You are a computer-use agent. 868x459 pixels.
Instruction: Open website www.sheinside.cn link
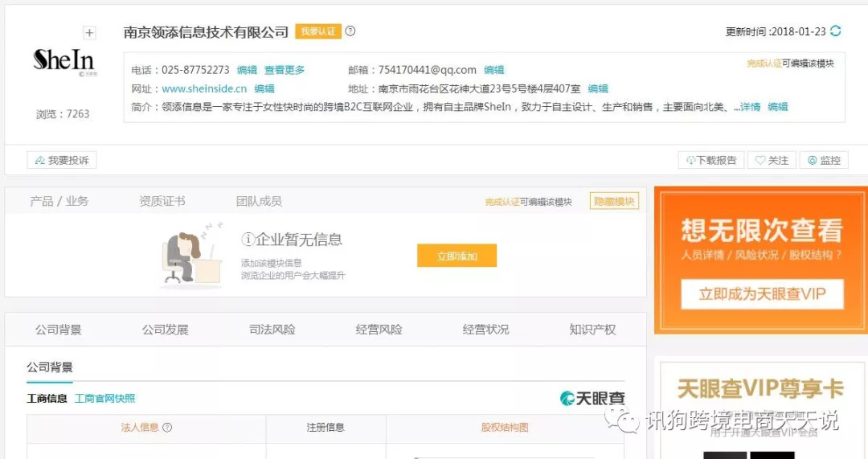coord(204,88)
